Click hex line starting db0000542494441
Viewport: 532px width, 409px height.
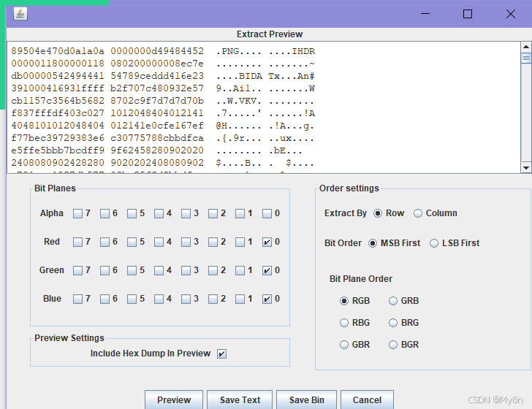click(x=107, y=76)
